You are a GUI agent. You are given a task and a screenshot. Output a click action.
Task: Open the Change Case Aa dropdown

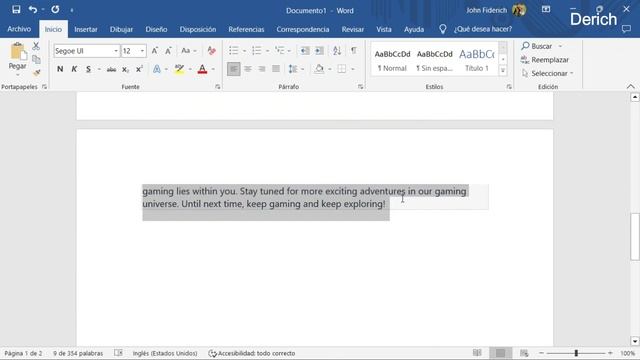(189, 51)
